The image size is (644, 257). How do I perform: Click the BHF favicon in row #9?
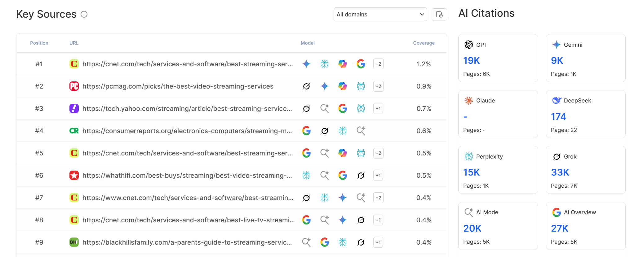click(74, 242)
